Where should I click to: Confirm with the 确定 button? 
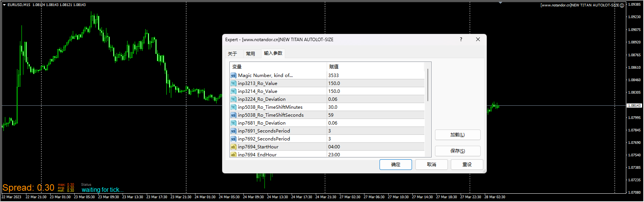tap(396, 165)
